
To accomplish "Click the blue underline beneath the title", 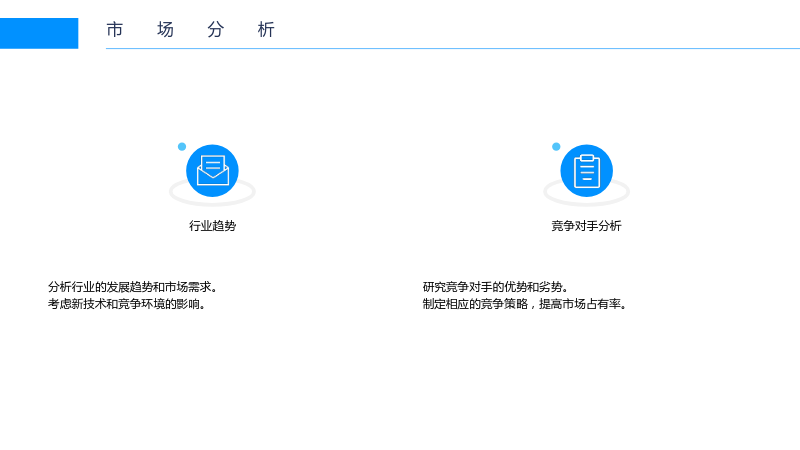I will 453,48.
